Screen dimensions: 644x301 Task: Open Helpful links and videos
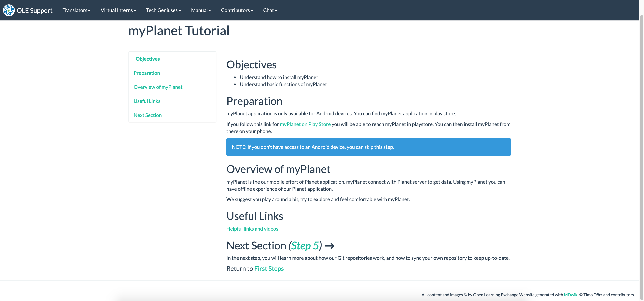(252, 229)
